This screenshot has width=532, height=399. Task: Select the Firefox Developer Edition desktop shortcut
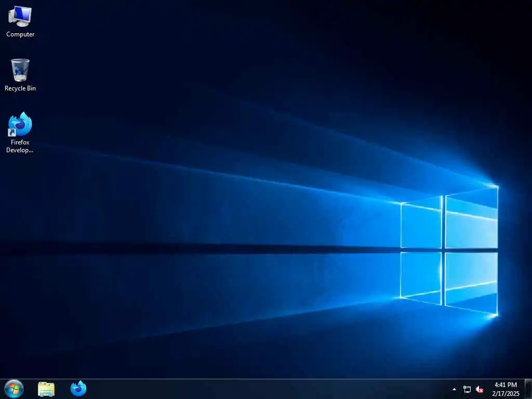tap(20, 132)
